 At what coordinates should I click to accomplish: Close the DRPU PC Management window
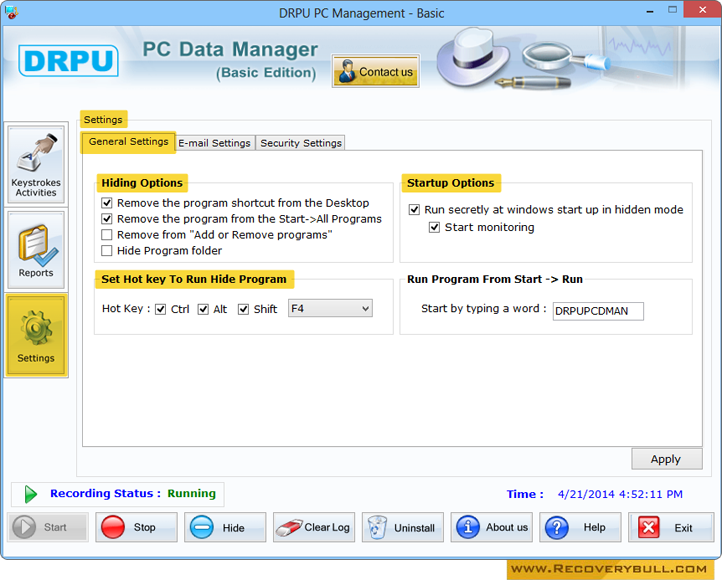point(702,10)
